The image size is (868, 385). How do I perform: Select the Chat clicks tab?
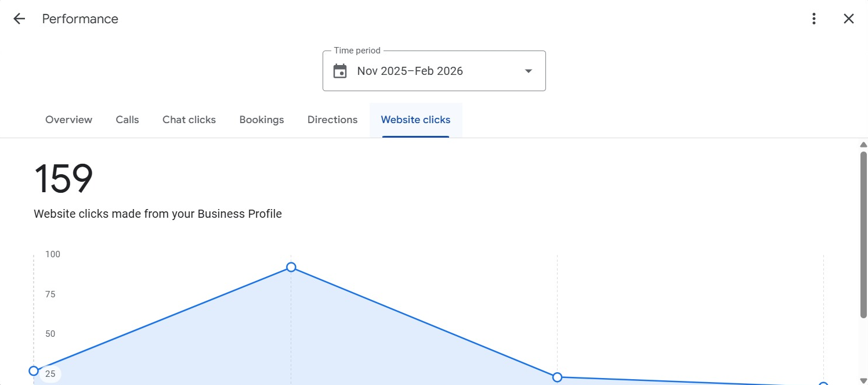189,120
